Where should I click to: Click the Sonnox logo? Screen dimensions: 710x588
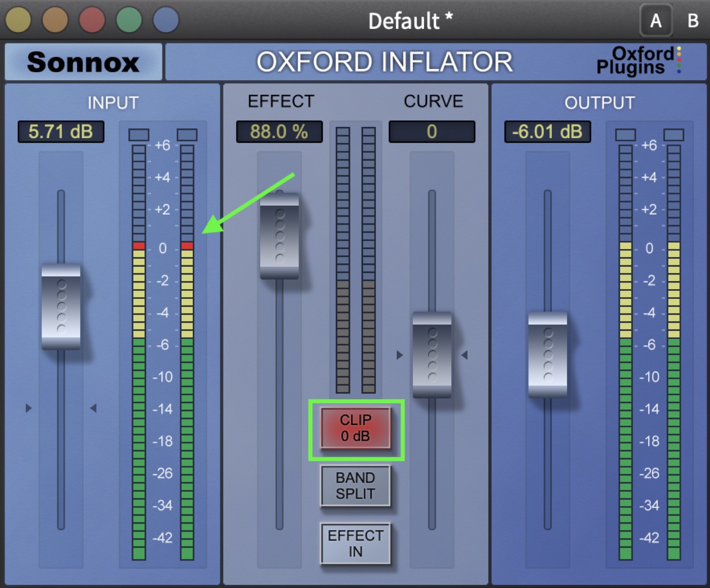tap(83, 62)
